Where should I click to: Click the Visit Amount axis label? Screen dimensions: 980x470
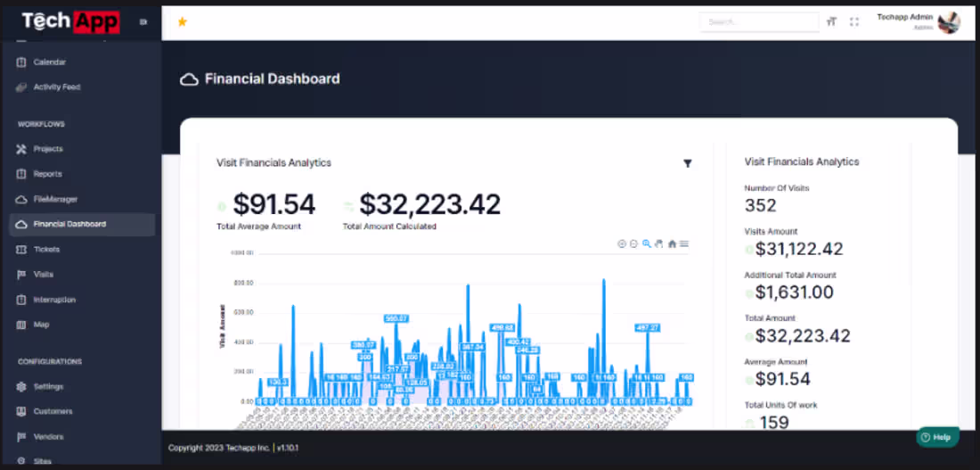coord(222,326)
